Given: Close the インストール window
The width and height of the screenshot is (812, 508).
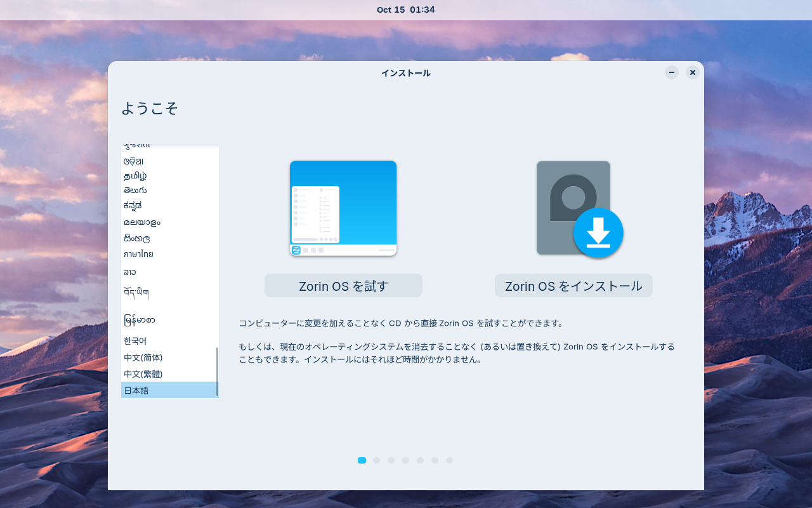Looking at the screenshot, I should 693,72.
